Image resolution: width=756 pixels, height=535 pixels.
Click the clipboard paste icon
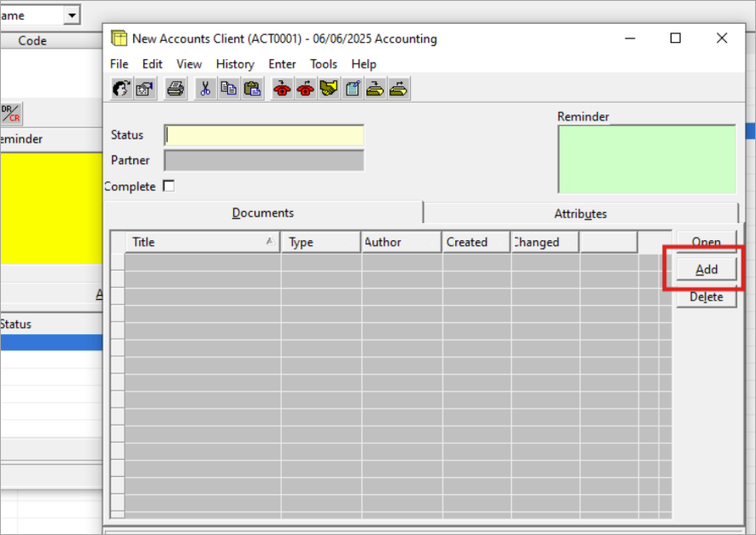coord(252,89)
